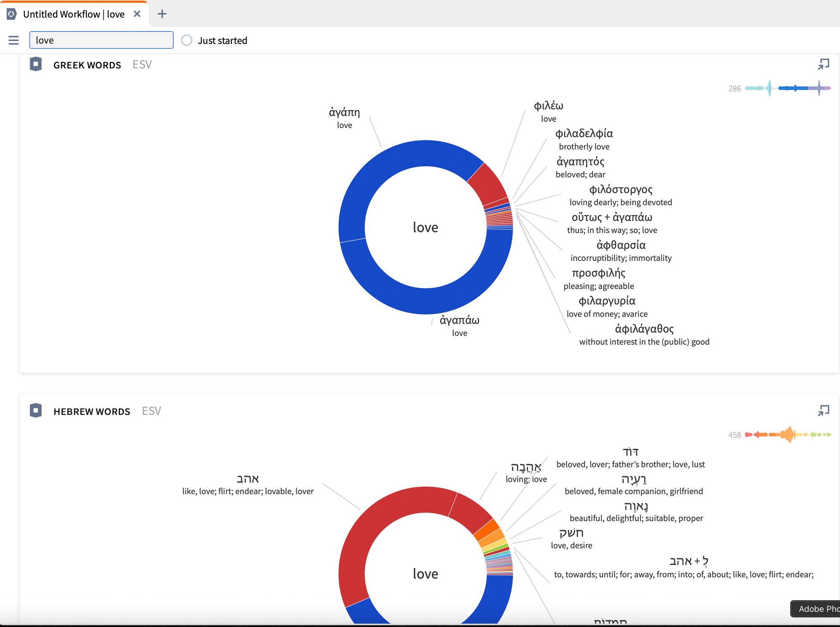
Task: Click ESV next to Greek Words
Action: tap(142, 65)
